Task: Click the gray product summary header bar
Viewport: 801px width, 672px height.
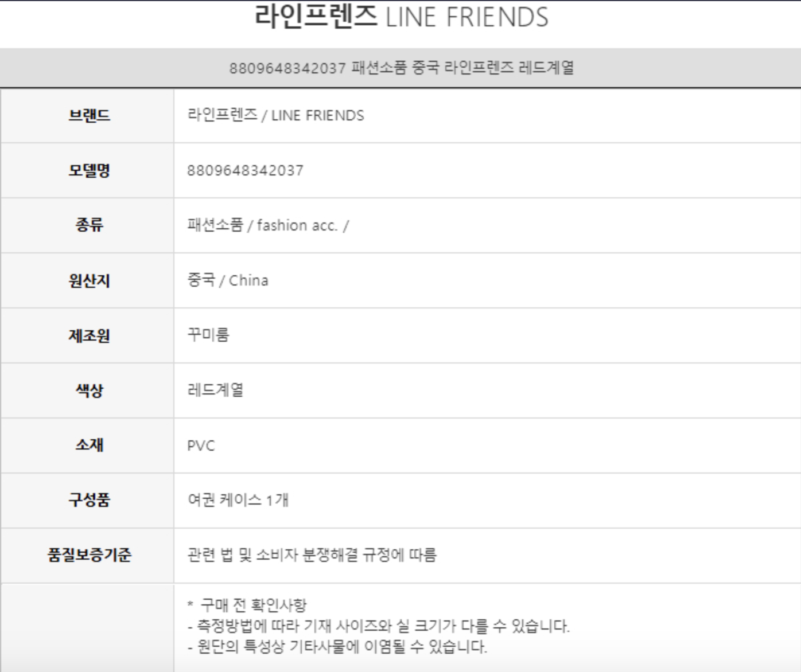Action: click(401, 68)
